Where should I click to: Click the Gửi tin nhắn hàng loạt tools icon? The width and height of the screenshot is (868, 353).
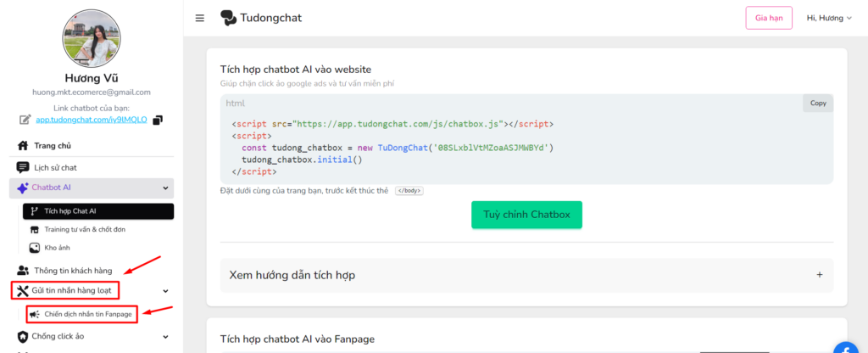click(x=23, y=290)
